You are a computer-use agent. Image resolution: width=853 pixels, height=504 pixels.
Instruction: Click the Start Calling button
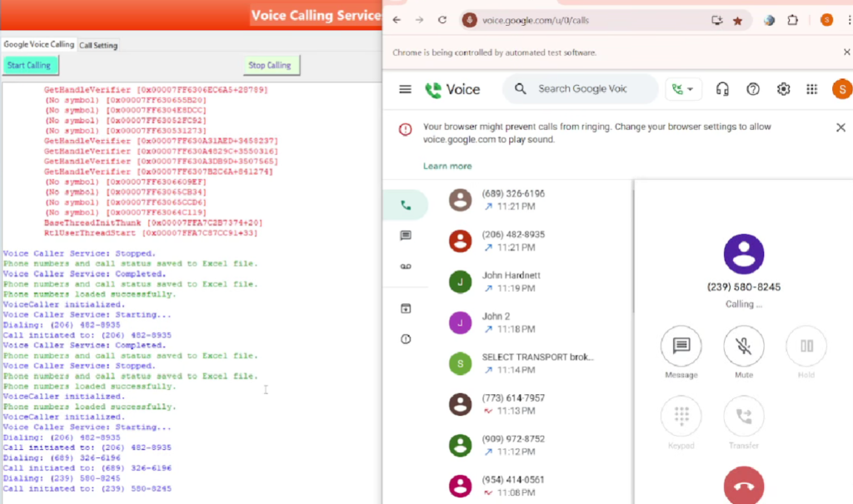coord(30,65)
